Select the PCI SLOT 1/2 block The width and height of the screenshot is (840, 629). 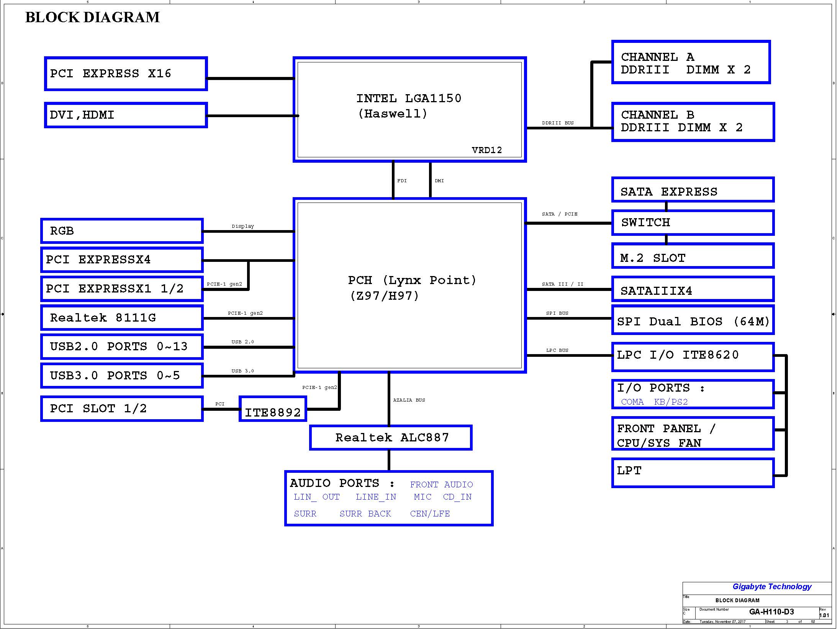[122, 409]
